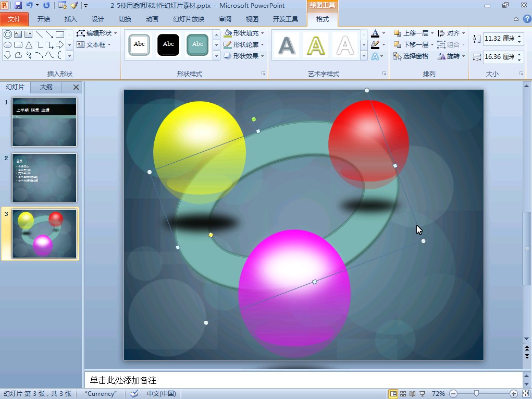Click the Undo arrow icon
Viewport: 532px width, 399px height.
30,5
